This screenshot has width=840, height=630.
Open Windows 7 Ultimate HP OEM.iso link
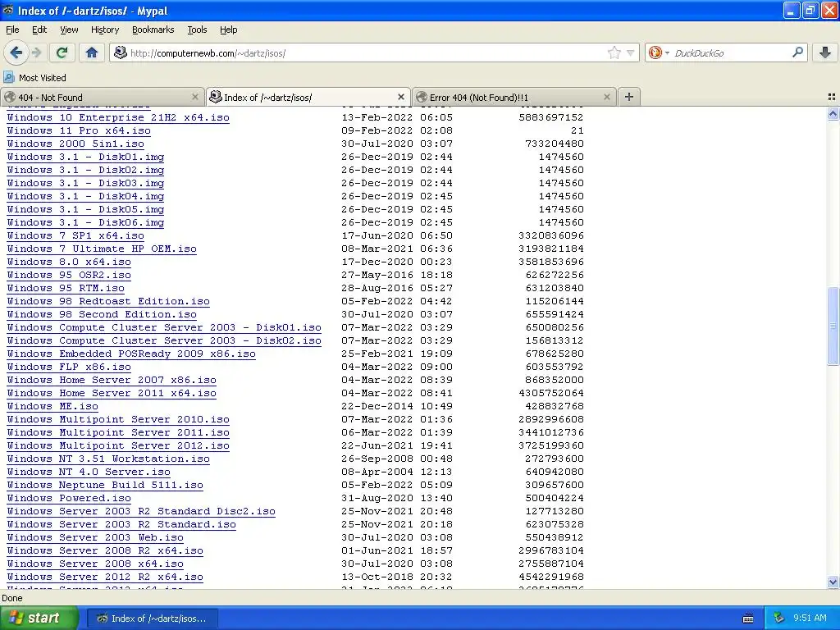click(102, 249)
